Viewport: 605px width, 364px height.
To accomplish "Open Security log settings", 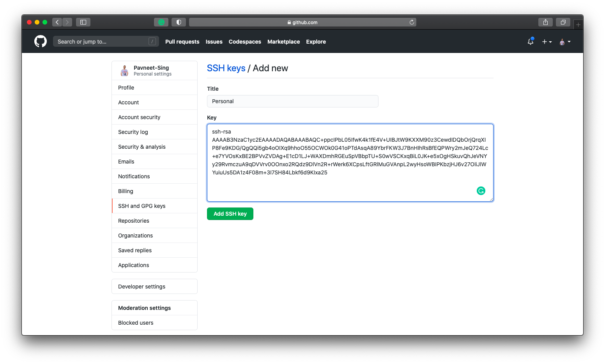I will (154, 132).
